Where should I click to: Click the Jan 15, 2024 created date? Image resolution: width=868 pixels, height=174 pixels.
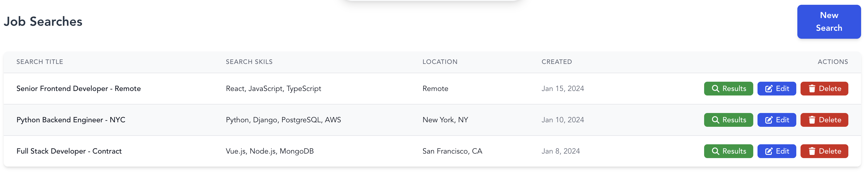562,89
